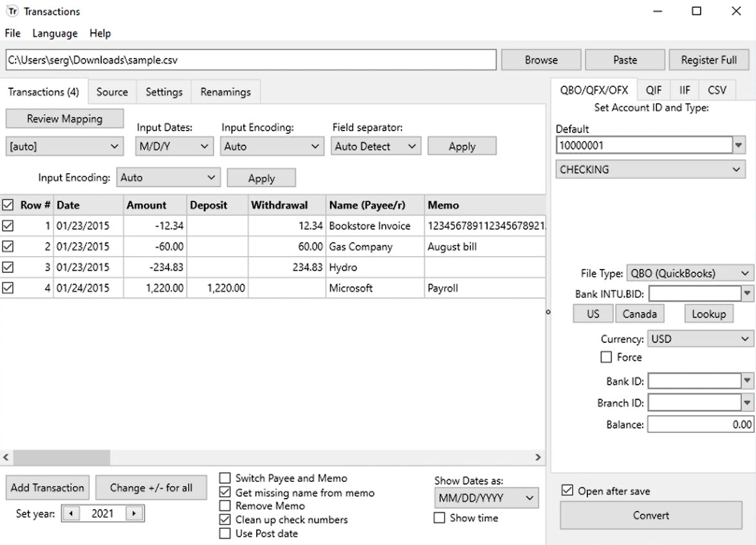Expand the Input Dates M/D/Y dropdown

[173, 146]
